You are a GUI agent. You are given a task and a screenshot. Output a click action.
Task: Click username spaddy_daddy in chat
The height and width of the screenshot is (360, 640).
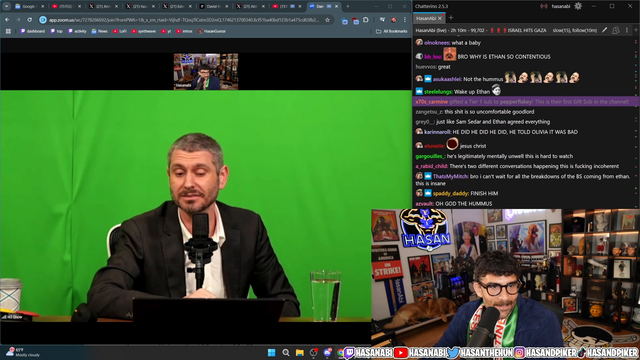(451, 193)
